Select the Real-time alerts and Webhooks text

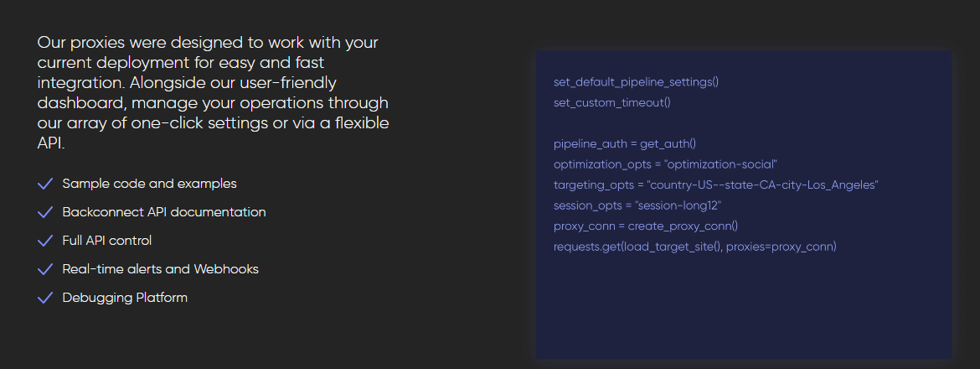point(160,269)
